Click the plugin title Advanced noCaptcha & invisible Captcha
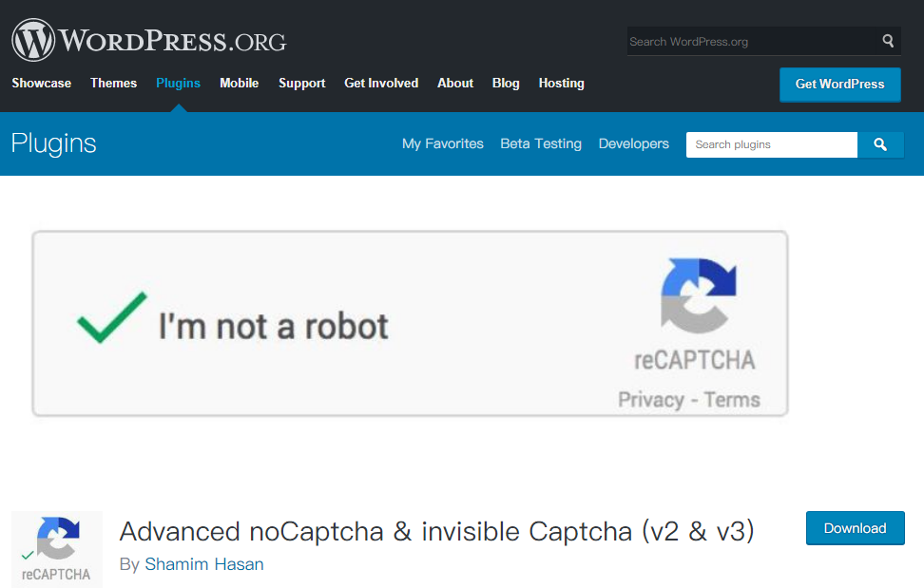Screen dimensions: 924x588 pyautogui.click(x=436, y=531)
